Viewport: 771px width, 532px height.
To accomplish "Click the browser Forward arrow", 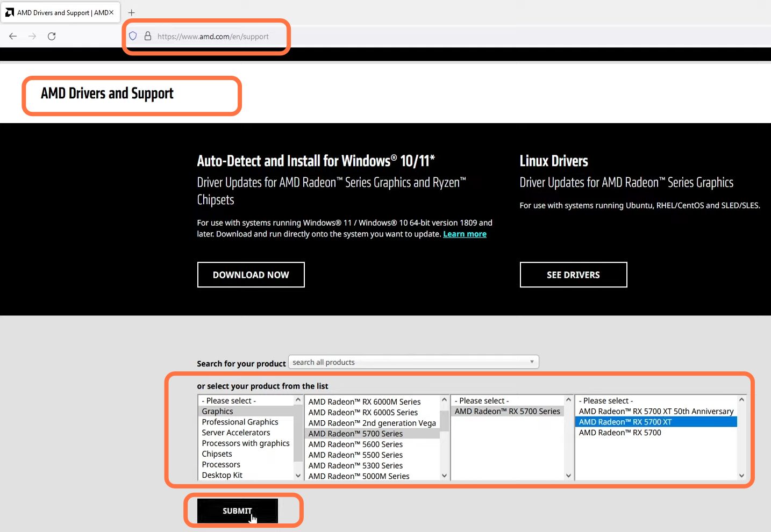I will pyautogui.click(x=32, y=36).
